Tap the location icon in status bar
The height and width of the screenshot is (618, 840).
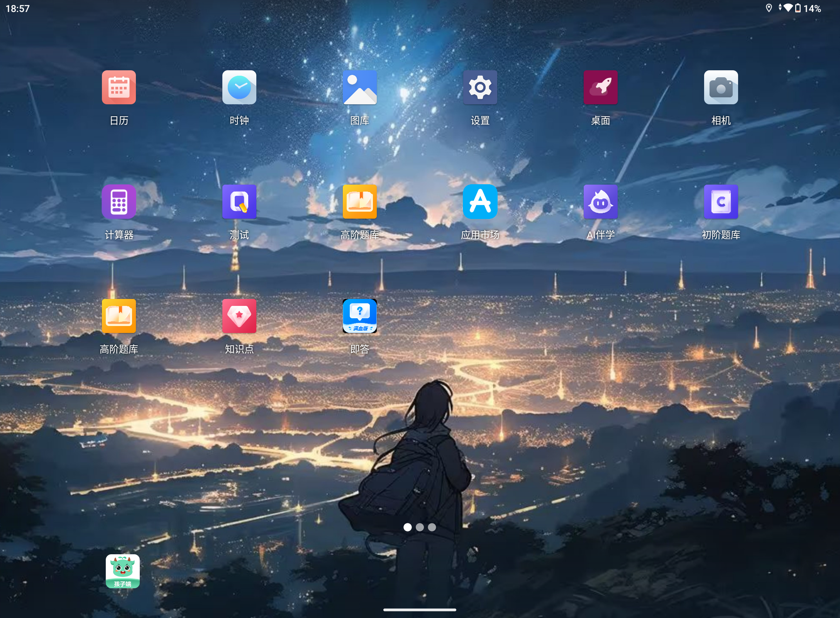coord(769,8)
